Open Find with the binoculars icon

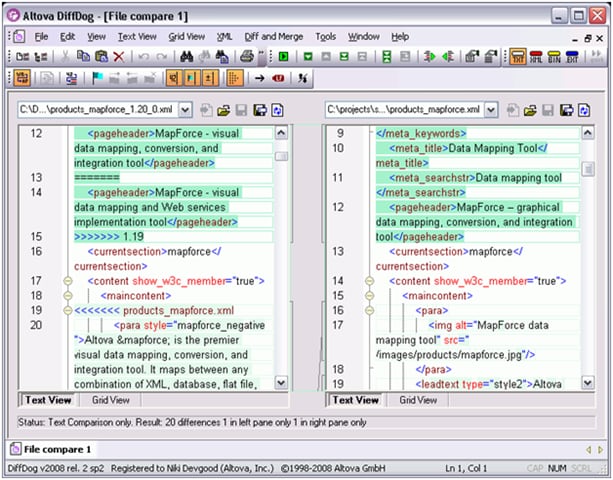(x=187, y=57)
